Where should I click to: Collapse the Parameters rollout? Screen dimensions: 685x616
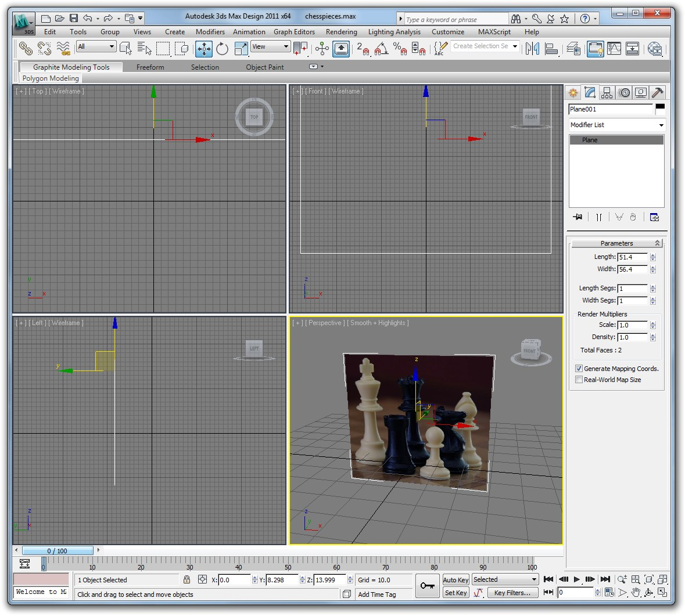click(616, 243)
